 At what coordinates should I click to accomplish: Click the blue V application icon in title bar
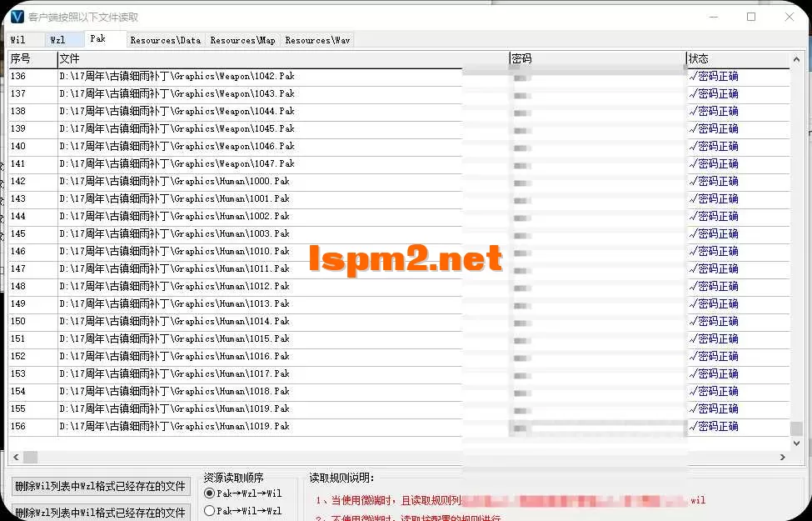pos(17,17)
